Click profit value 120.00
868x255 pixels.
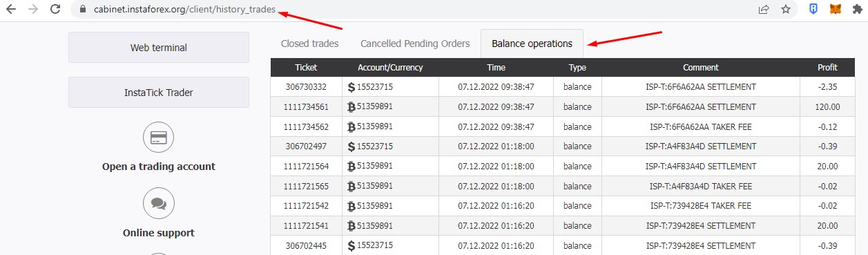827,107
